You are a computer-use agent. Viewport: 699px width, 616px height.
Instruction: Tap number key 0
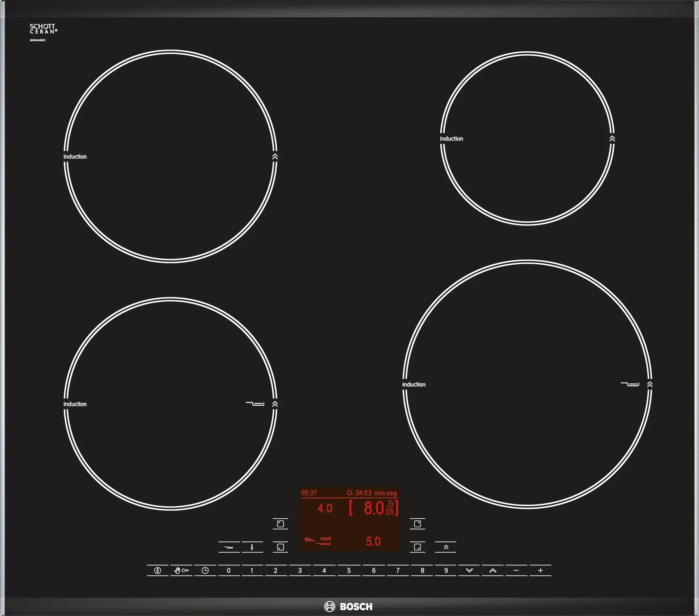tap(228, 570)
